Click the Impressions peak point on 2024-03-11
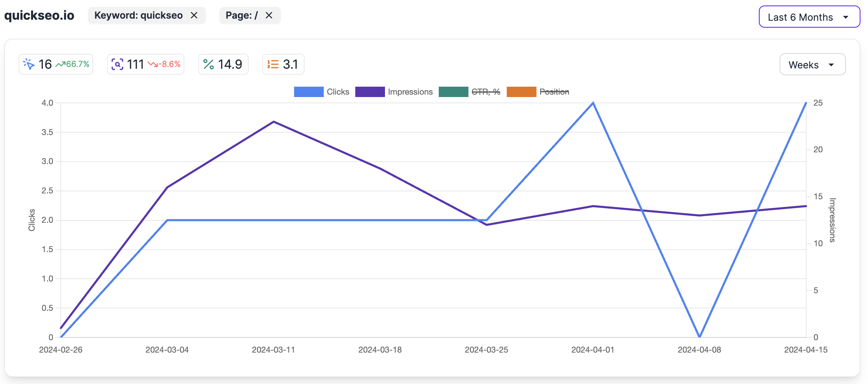868x384 pixels. coord(273,122)
